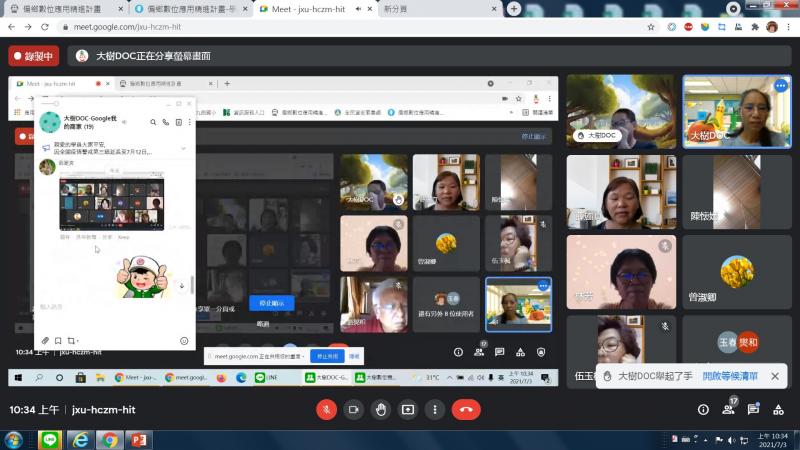Image resolution: width=800 pixels, height=450 pixels.
Task: Open the activities icon in Meet
Action: 778,410
